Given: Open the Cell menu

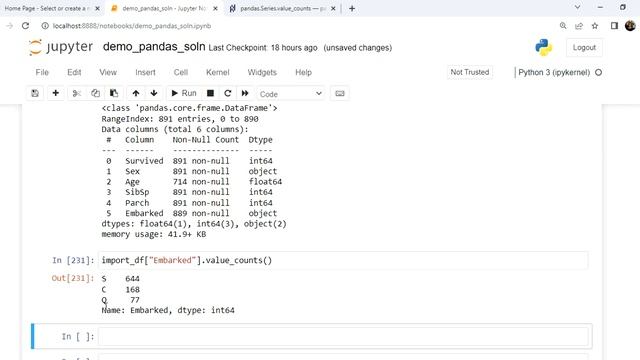Looking at the screenshot, I should pos(181,72).
